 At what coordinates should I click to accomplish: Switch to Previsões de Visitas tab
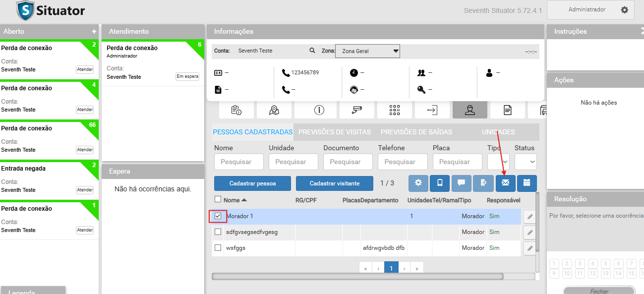[335, 132]
